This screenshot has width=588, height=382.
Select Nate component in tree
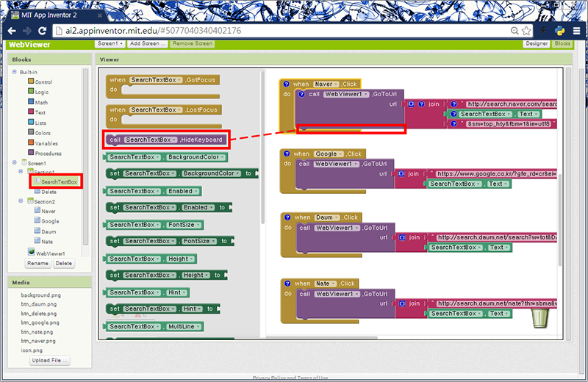pyautogui.click(x=44, y=242)
